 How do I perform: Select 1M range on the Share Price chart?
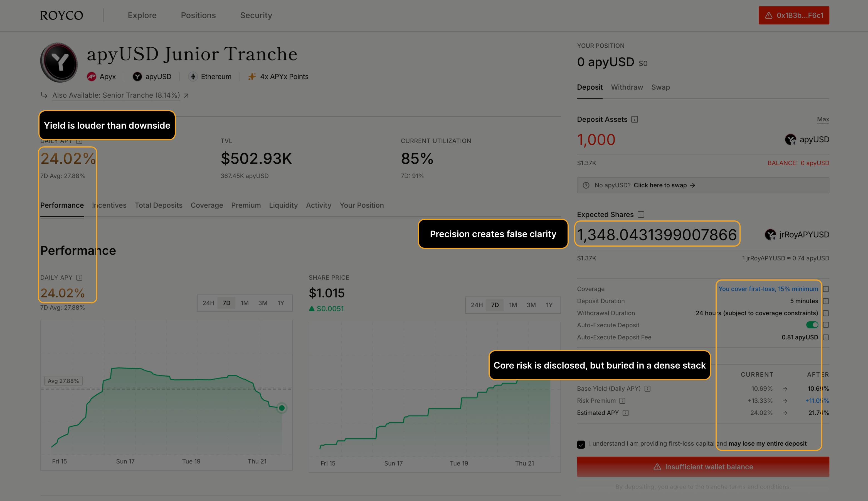[x=513, y=305]
